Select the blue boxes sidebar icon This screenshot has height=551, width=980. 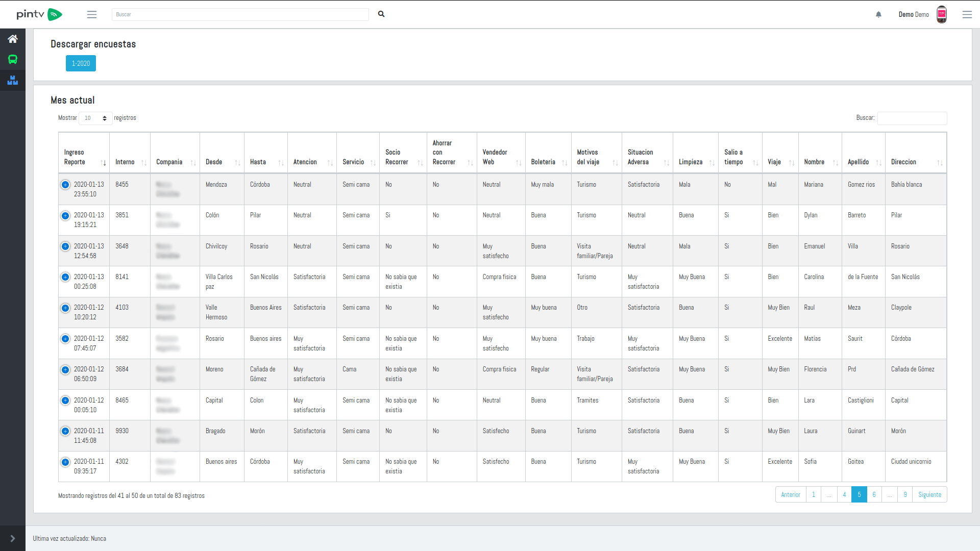13,80
